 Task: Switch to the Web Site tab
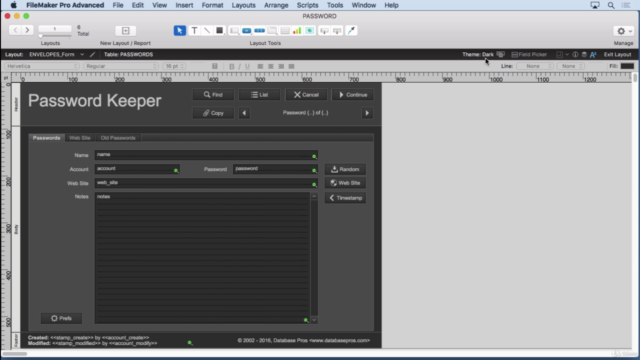[80, 138]
